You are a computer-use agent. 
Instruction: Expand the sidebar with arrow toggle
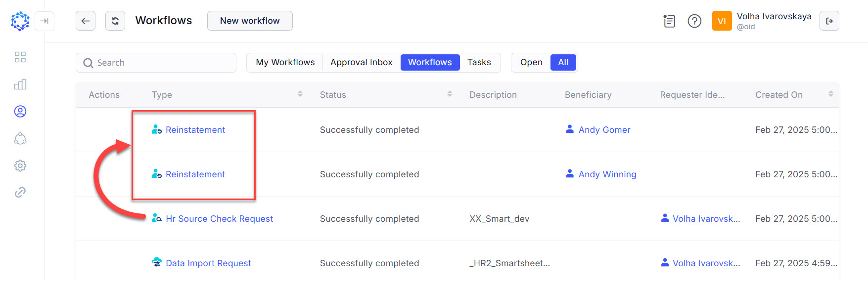pos(45,21)
